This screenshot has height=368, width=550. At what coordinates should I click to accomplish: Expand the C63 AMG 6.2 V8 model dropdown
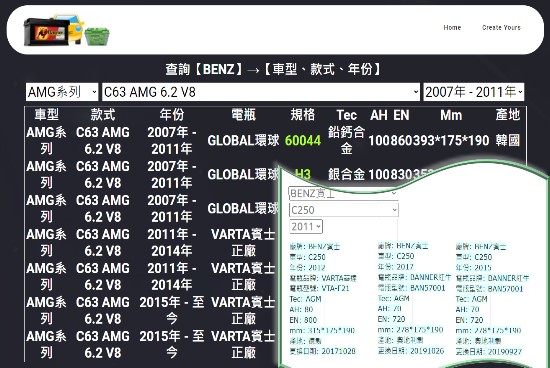261,92
